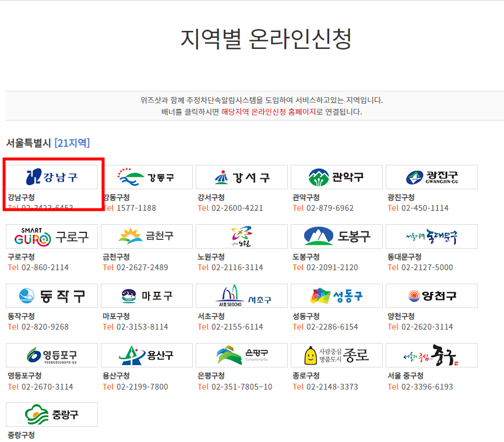Image resolution: width=504 pixels, height=442 pixels.
Task: Click phone number 02-3153-8114
Action: point(142,327)
